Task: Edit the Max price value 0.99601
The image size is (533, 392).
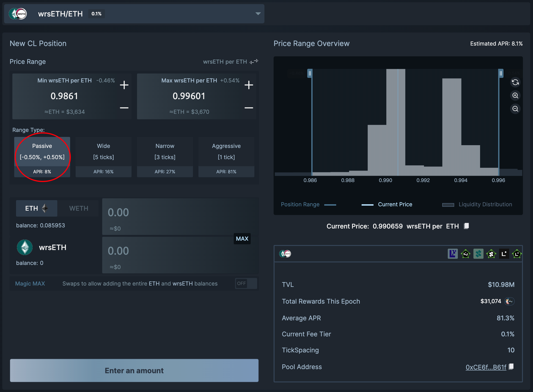Action: pyautogui.click(x=189, y=96)
